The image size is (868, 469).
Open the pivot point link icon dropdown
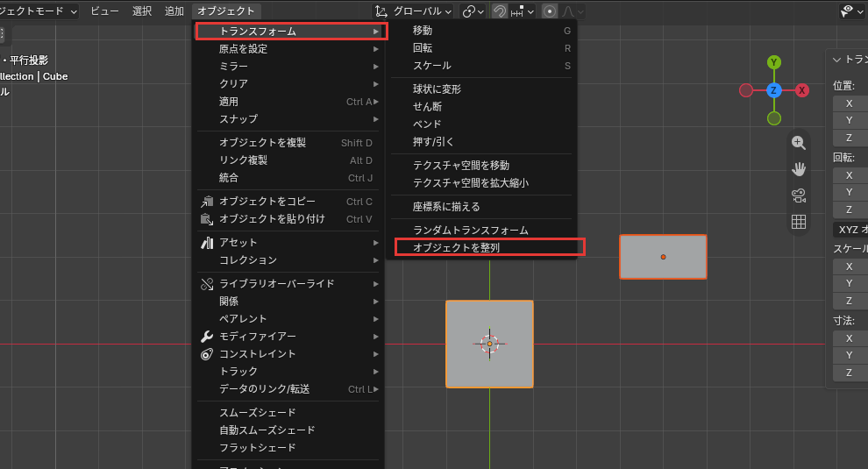pos(473,11)
